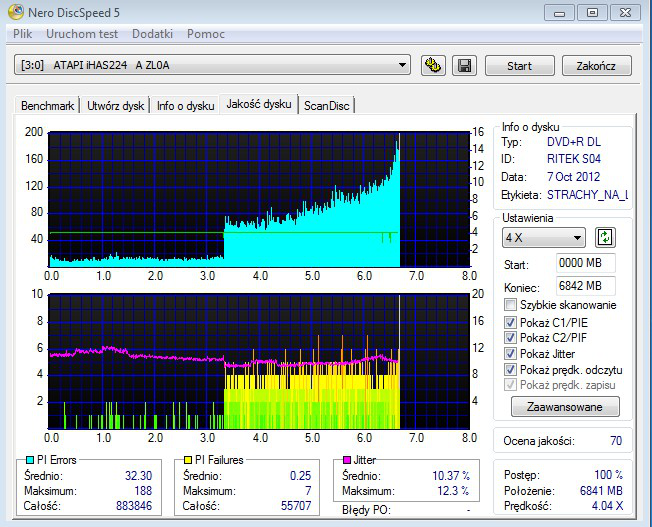Screen dimensions: 652x527
Task: Click the disc ID value RITEK S04
Action: point(574,159)
